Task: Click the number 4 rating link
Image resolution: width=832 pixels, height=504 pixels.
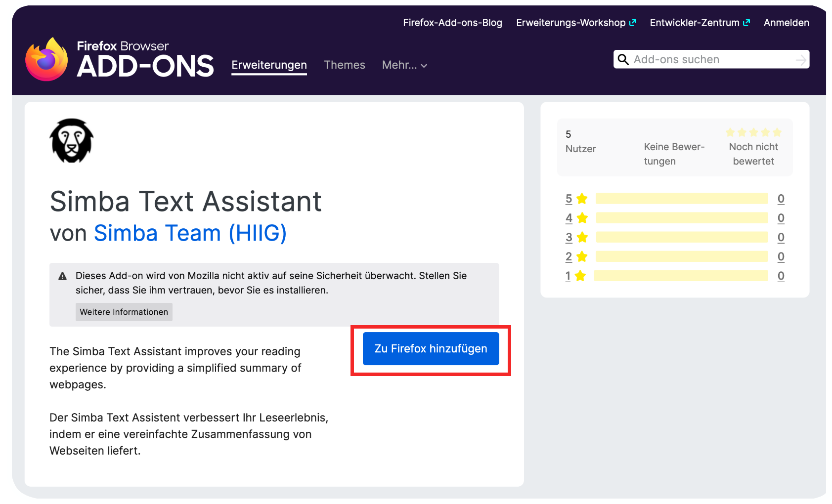Action: click(569, 218)
